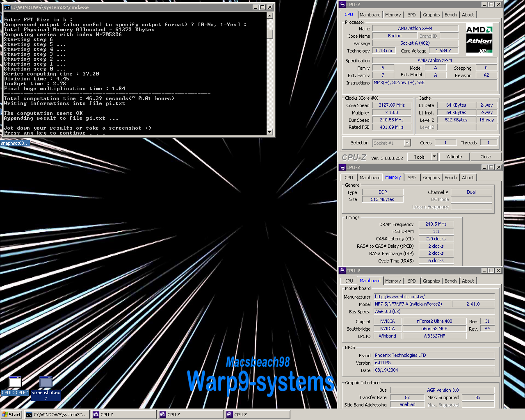Click the Multiplier value x 13.0
Viewport: 525px width, 420px height.
[391, 112]
